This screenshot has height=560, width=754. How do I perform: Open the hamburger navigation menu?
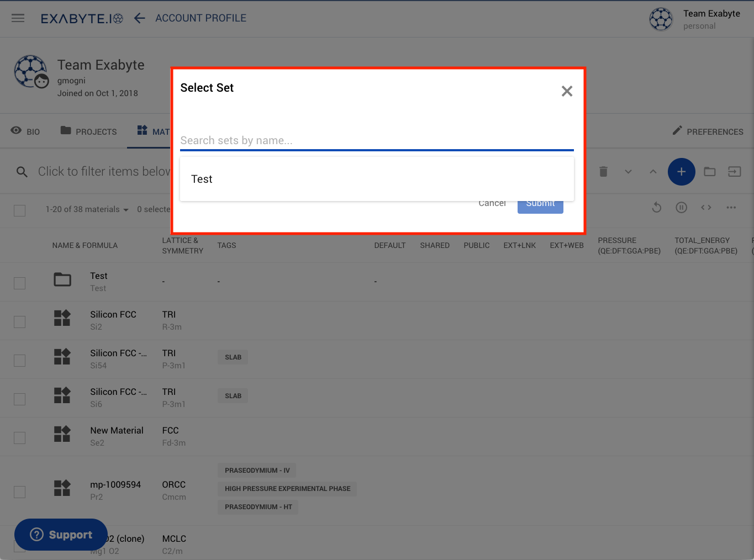[x=18, y=18]
